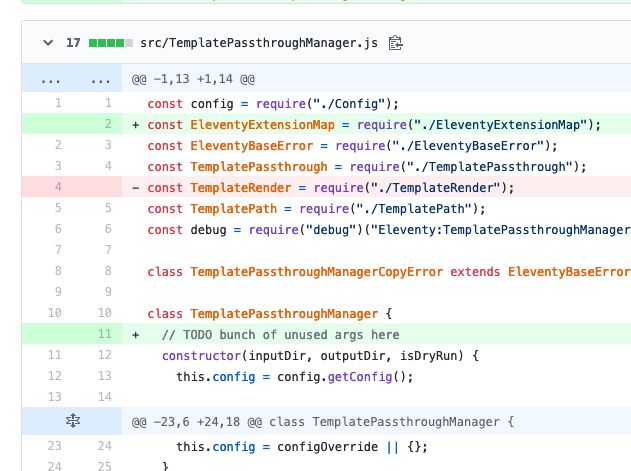Viewport: 631px width, 471px height.
Task: Click the const TemplatePath require line
Action: point(316,209)
